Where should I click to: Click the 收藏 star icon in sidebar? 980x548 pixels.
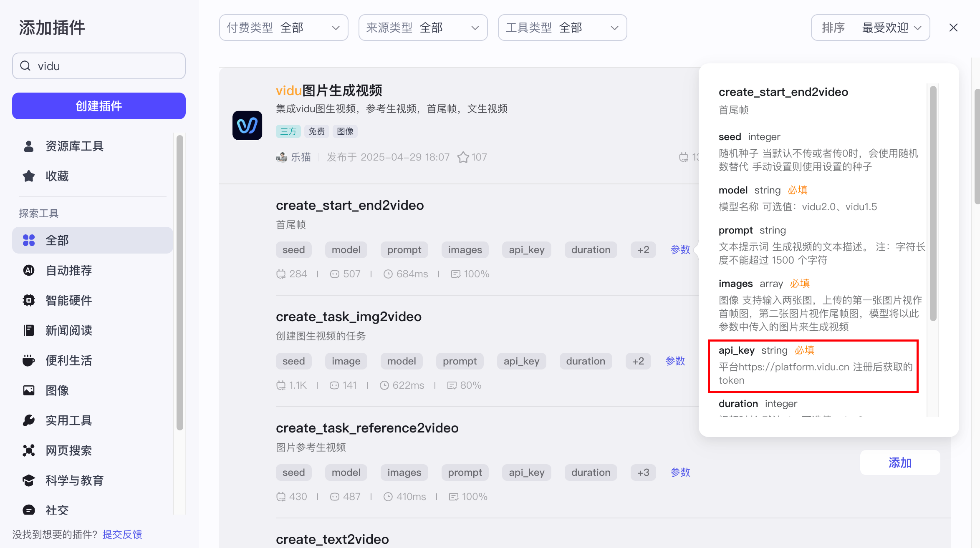(29, 176)
